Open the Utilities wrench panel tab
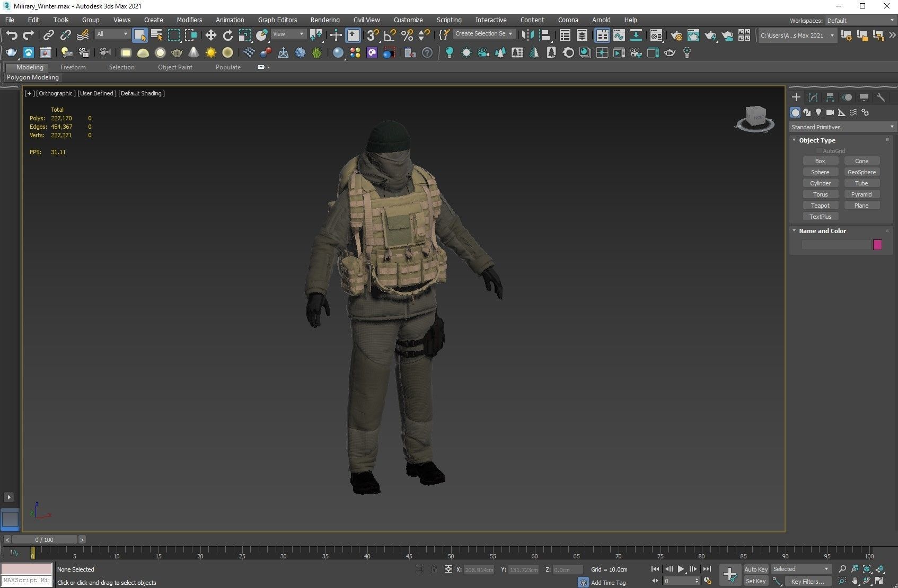This screenshot has width=898, height=588. [x=881, y=97]
